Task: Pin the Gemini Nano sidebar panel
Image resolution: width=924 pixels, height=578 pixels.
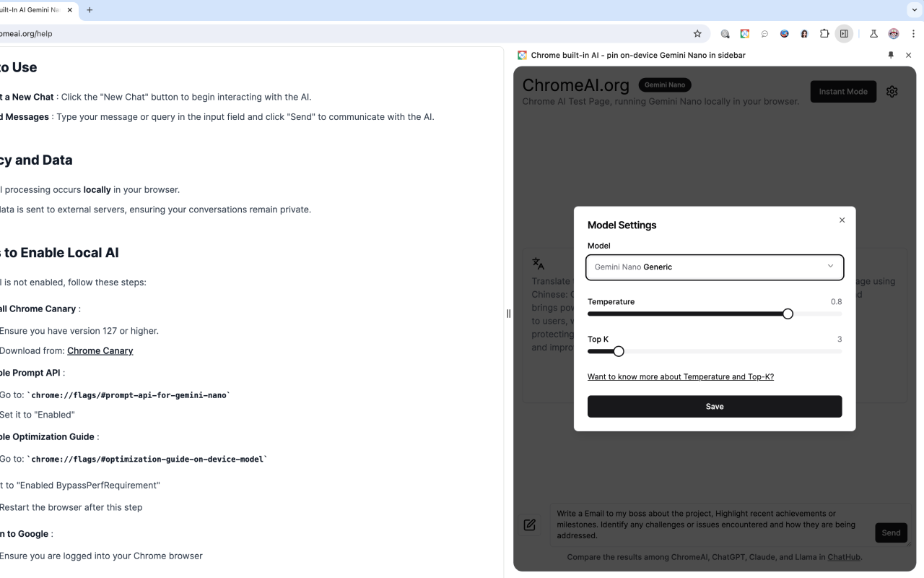Action: click(890, 55)
